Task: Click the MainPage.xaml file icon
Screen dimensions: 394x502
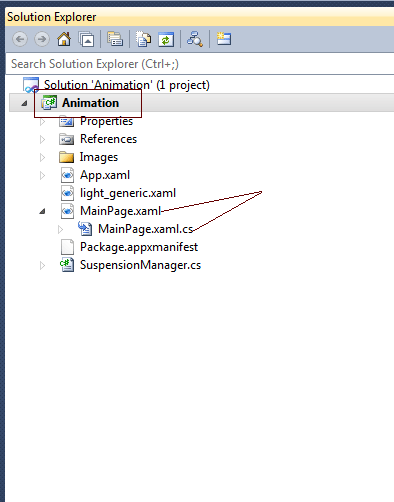Action: point(67,211)
